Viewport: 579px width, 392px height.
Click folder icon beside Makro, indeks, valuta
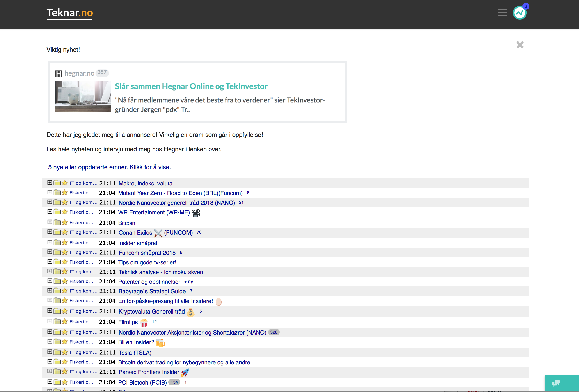pyautogui.click(x=57, y=183)
